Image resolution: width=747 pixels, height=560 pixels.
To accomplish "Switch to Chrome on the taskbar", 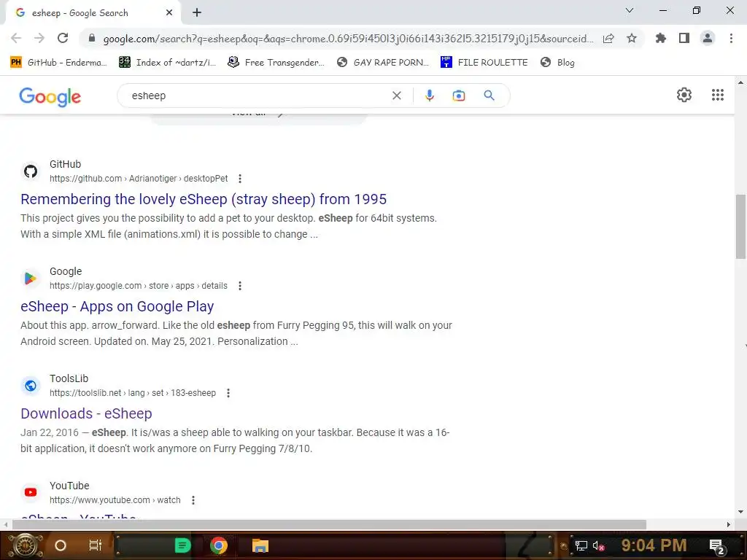I will (219, 545).
